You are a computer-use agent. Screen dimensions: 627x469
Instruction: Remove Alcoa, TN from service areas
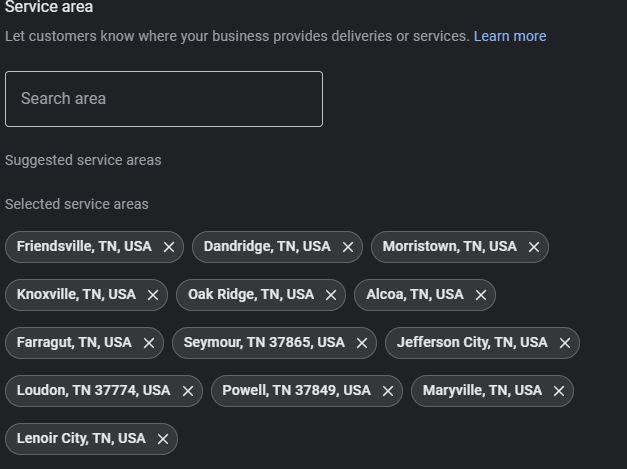(481, 295)
